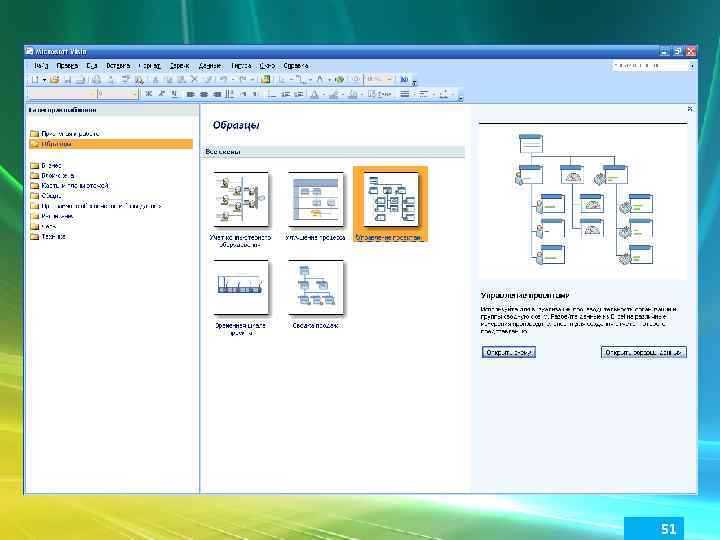Viewport: 720px width, 540px height.
Task: Open the Правка menu
Action: [x=67, y=66]
